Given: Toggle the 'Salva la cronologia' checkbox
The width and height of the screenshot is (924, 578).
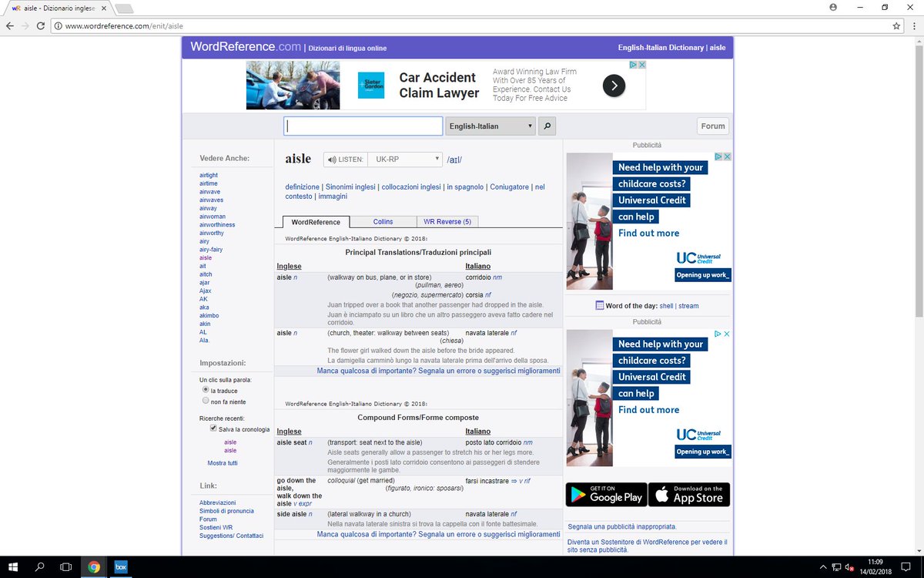Looking at the screenshot, I should (x=213, y=428).
